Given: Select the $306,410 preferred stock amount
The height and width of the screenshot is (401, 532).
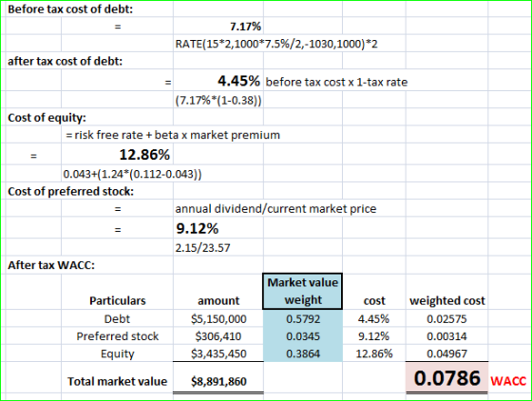Looking at the screenshot, I should tap(218, 336).
